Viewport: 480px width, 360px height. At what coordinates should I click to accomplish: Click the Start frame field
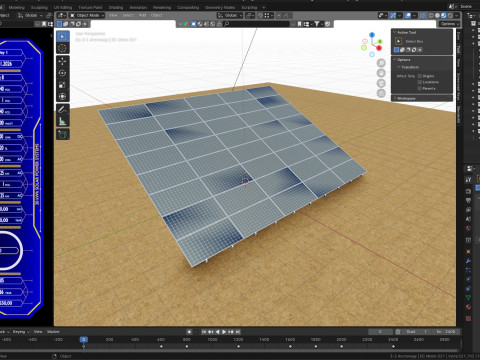coord(416,332)
